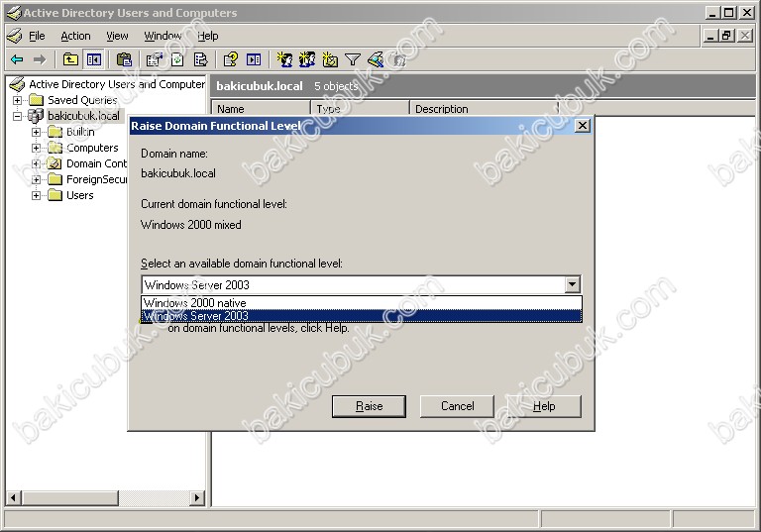Click the Cancel button in dialog
761x532 pixels.
pyautogui.click(x=457, y=406)
